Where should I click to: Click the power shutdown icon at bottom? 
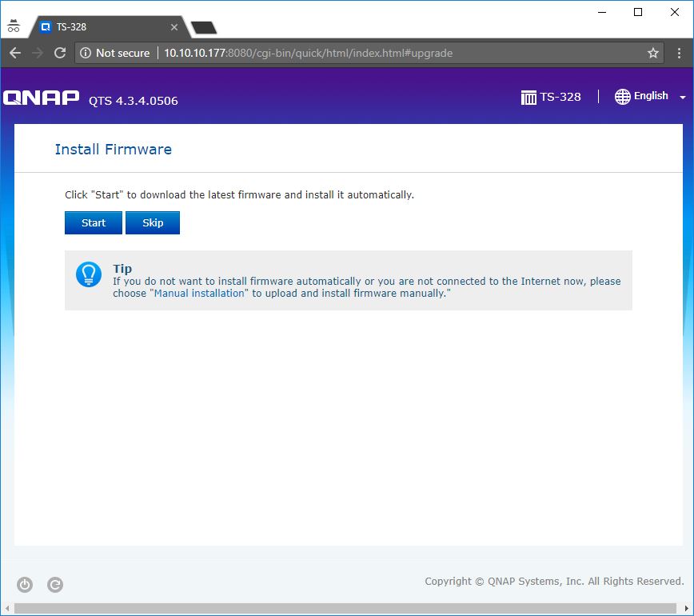[25, 585]
